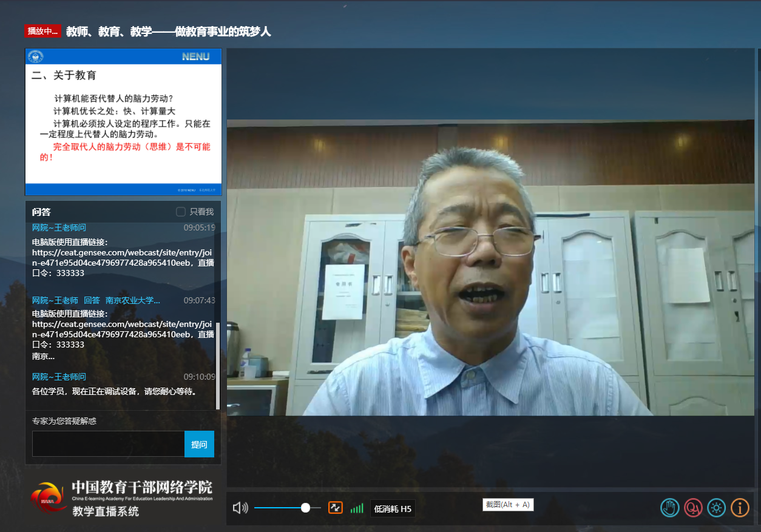Click the question text input field
The width and height of the screenshot is (761, 532).
click(108, 444)
